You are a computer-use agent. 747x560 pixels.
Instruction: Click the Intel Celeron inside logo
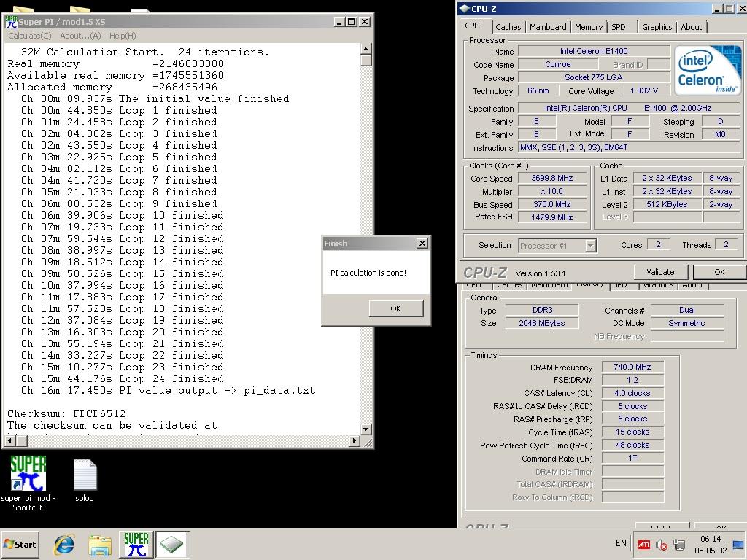point(708,70)
